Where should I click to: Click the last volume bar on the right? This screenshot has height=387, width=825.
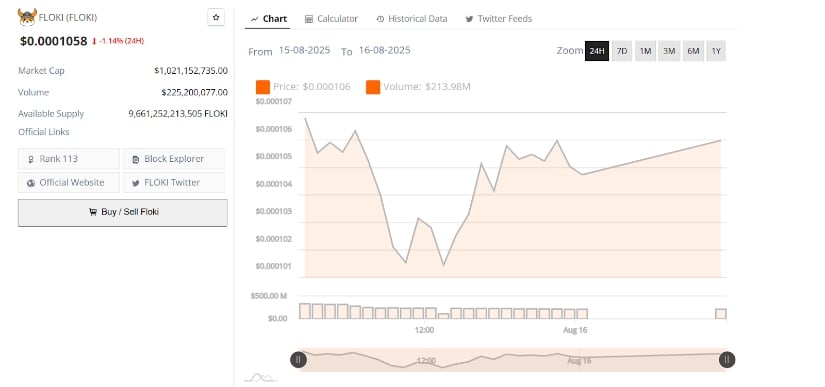coord(721,314)
